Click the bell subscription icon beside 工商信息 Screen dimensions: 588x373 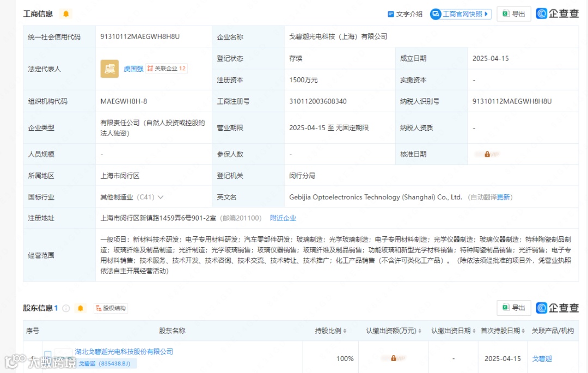coord(65,13)
